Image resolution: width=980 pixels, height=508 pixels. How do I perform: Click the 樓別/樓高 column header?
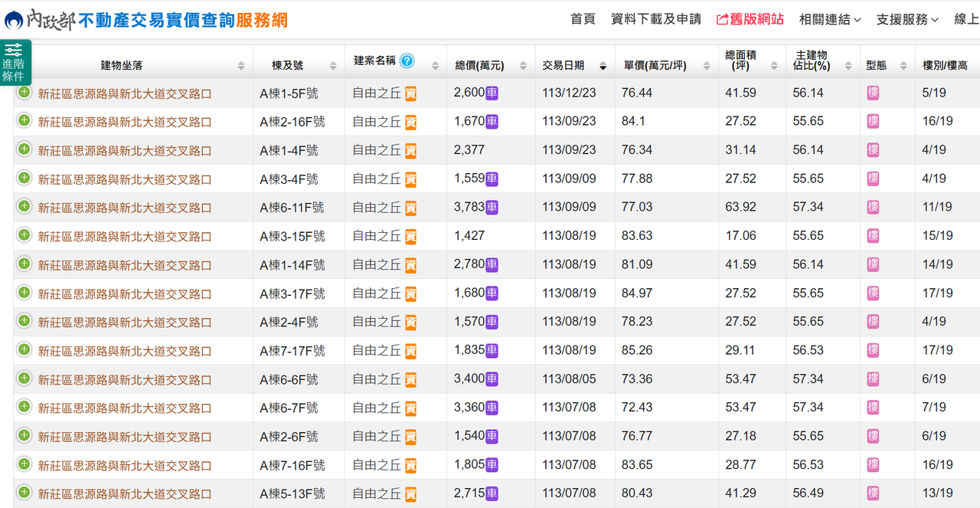tap(945, 66)
